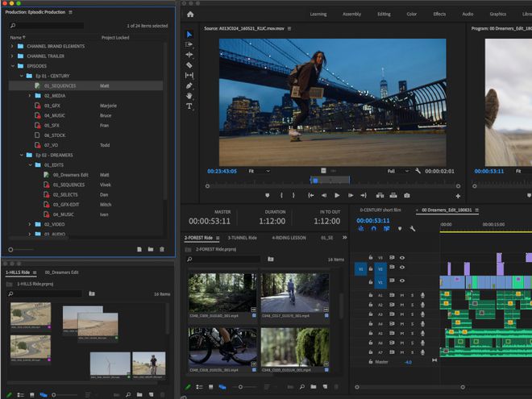Expand CHANNEL TRAILER folder

coord(12,56)
